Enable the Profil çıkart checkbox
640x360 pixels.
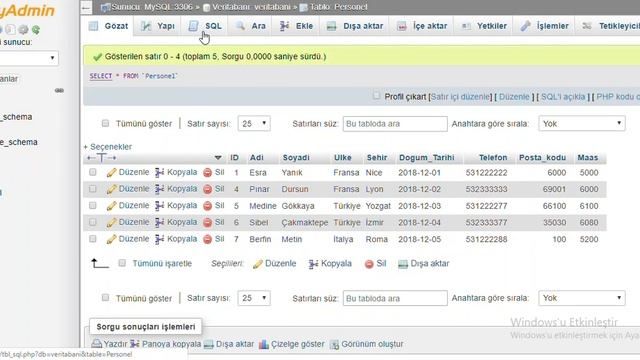(x=376, y=96)
